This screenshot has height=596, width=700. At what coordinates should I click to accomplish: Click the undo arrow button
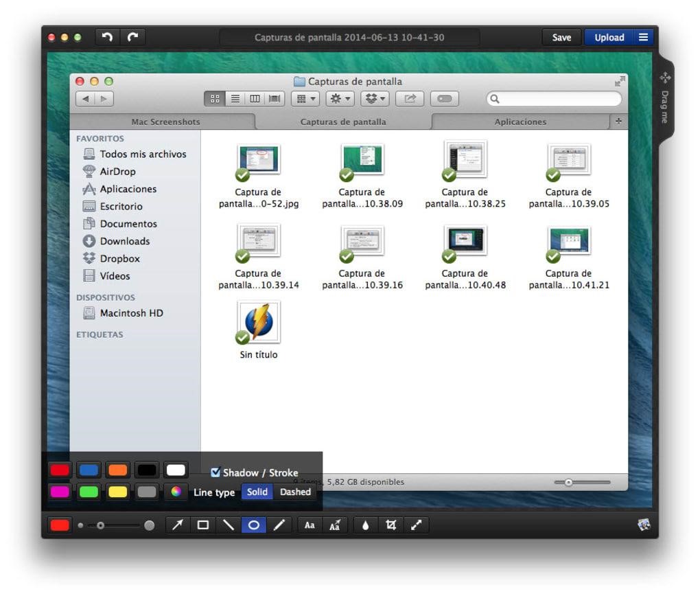(x=107, y=37)
